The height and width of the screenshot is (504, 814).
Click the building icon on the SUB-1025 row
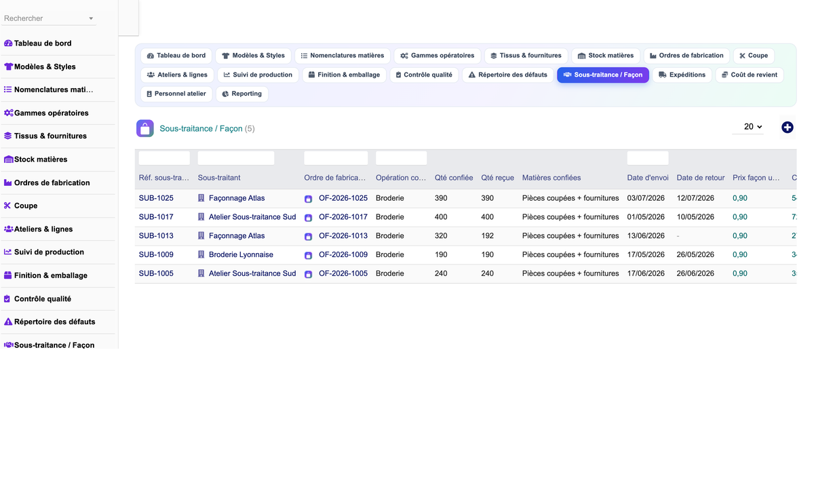point(201,198)
